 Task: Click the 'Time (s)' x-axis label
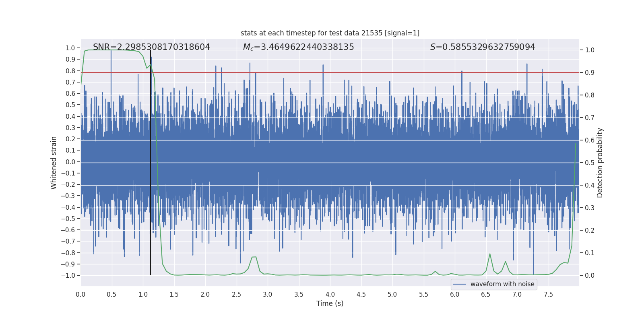tap(330, 303)
